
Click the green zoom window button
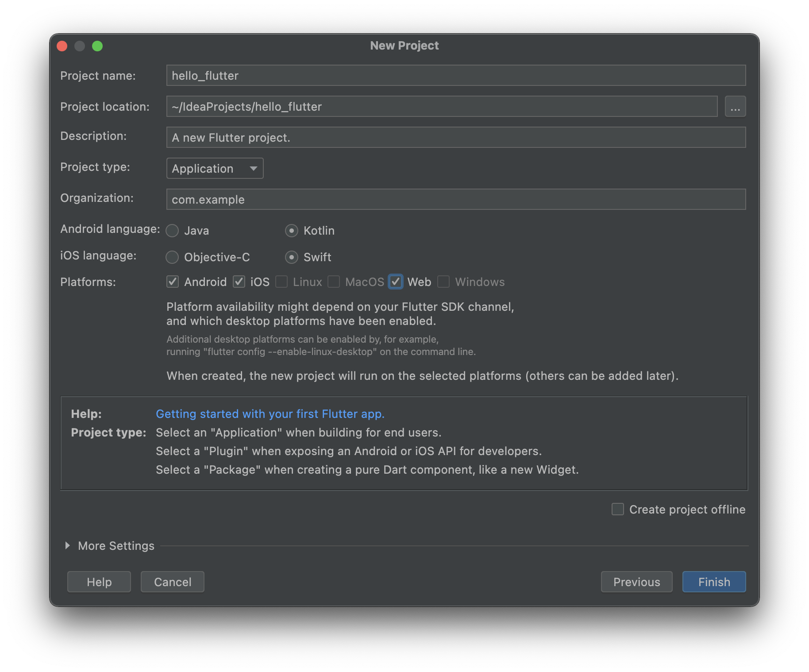[x=97, y=46]
